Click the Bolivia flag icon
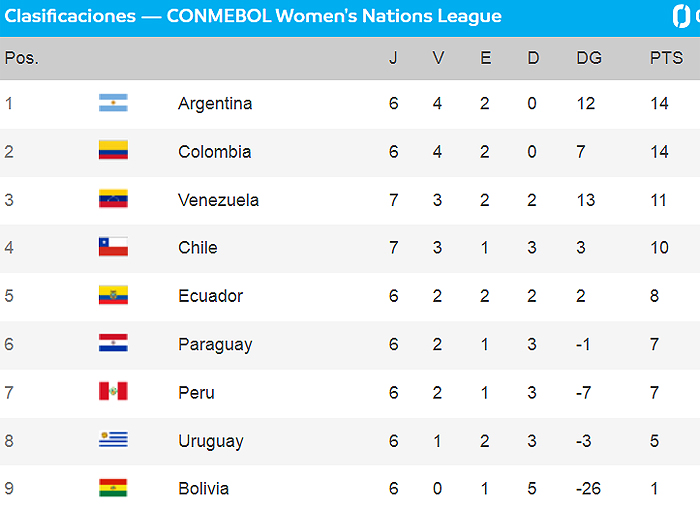 113,488
